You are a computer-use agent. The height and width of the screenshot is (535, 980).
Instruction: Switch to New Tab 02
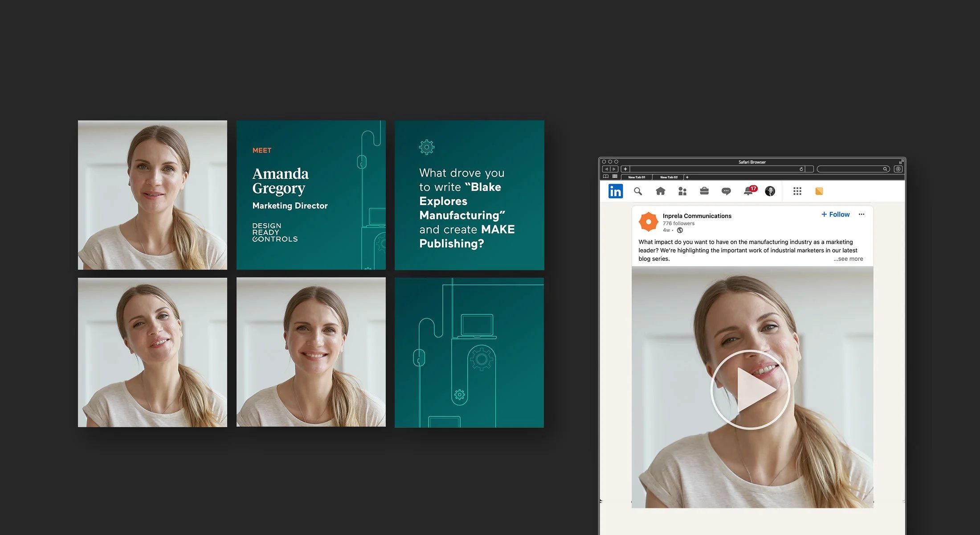point(669,177)
